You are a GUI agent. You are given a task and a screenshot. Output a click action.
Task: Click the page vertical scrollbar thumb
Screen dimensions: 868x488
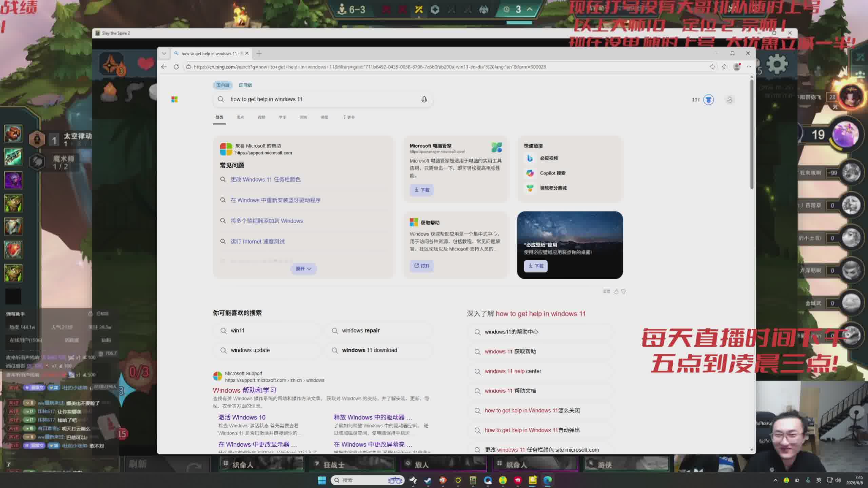(x=752, y=135)
